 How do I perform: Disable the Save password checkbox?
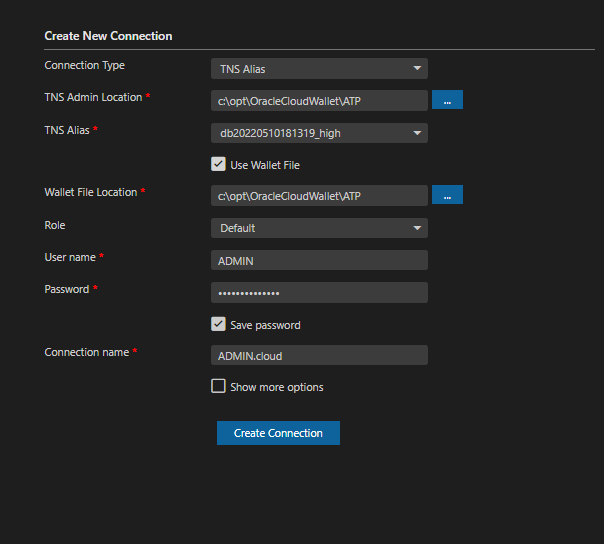218,324
